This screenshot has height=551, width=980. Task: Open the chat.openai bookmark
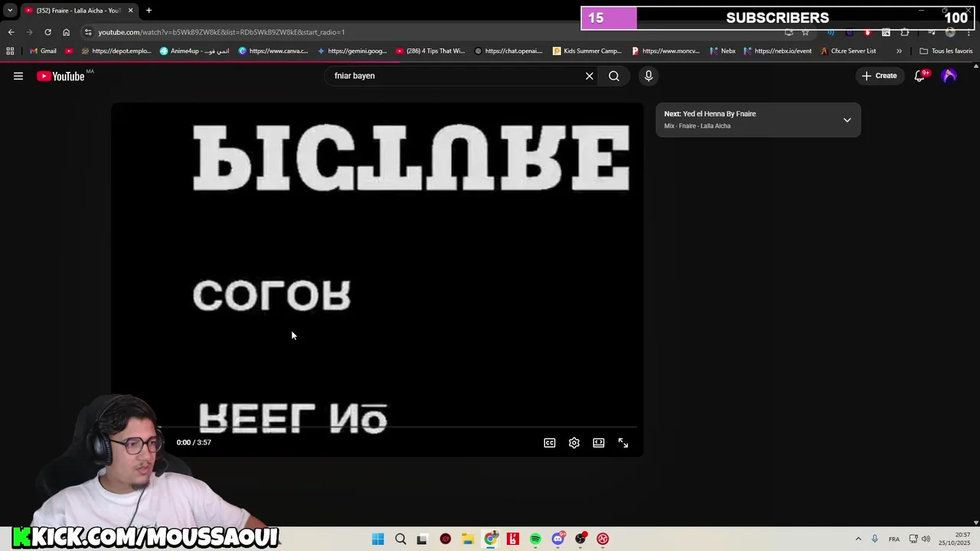tap(508, 51)
